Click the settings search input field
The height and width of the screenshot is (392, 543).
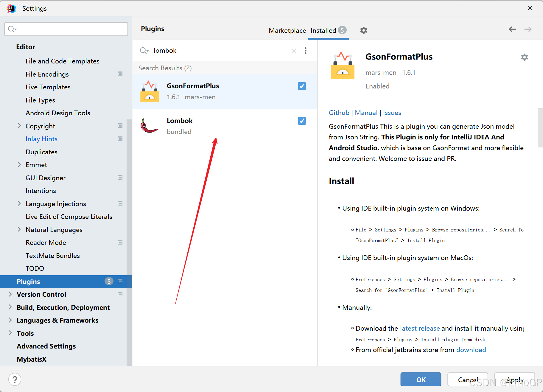(66, 29)
